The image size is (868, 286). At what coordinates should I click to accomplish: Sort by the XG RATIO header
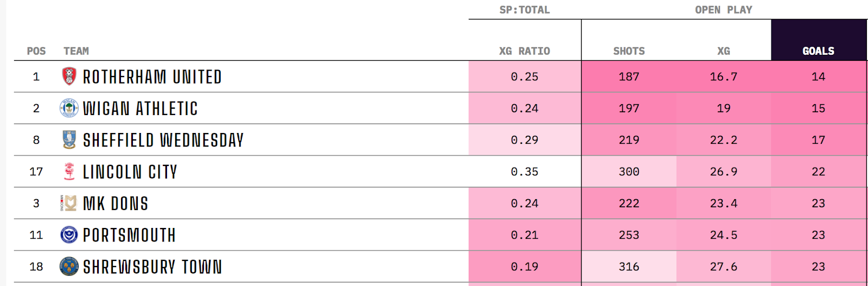tap(525, 51)
